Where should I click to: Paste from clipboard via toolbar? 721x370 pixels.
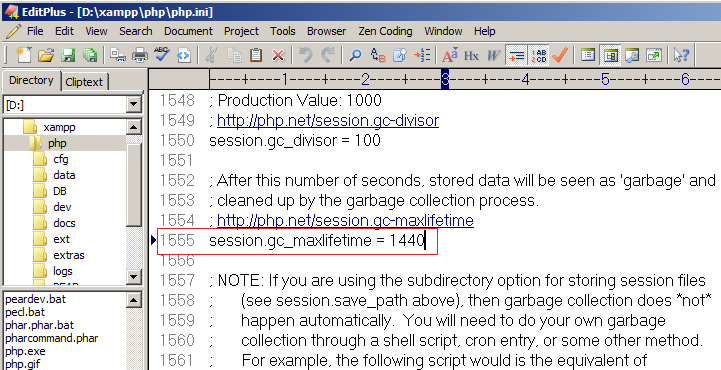click(x=256, y=56)
